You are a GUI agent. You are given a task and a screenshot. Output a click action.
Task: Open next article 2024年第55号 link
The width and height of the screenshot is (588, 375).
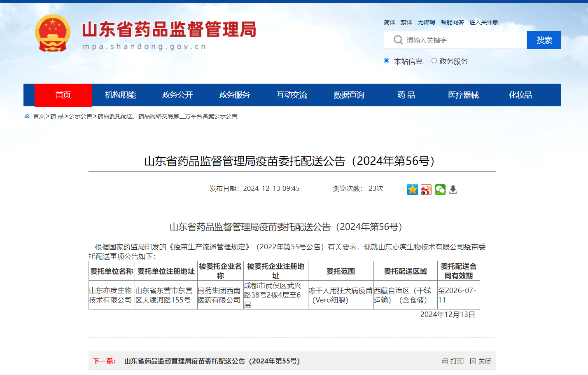point(212,361)
